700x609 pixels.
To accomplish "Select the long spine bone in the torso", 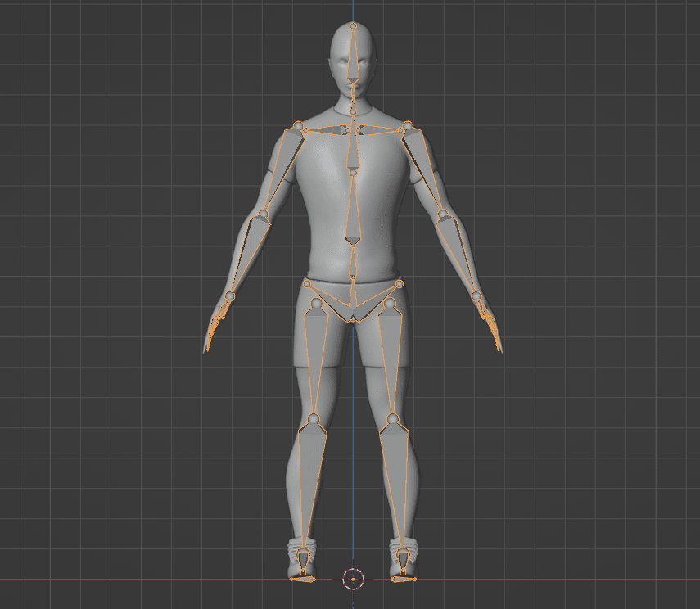I will (x=353, y=210).
